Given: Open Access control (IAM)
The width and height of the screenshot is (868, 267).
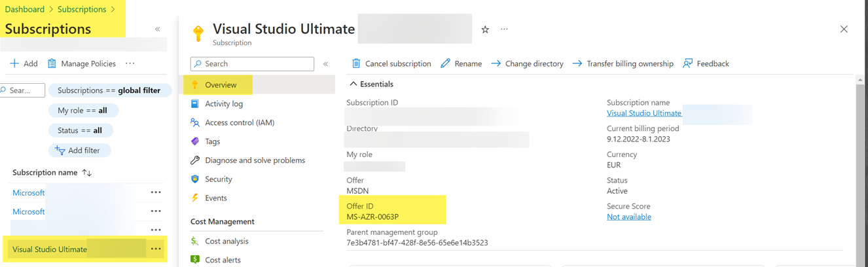Looking at the screenshot, I should (240, 122).
